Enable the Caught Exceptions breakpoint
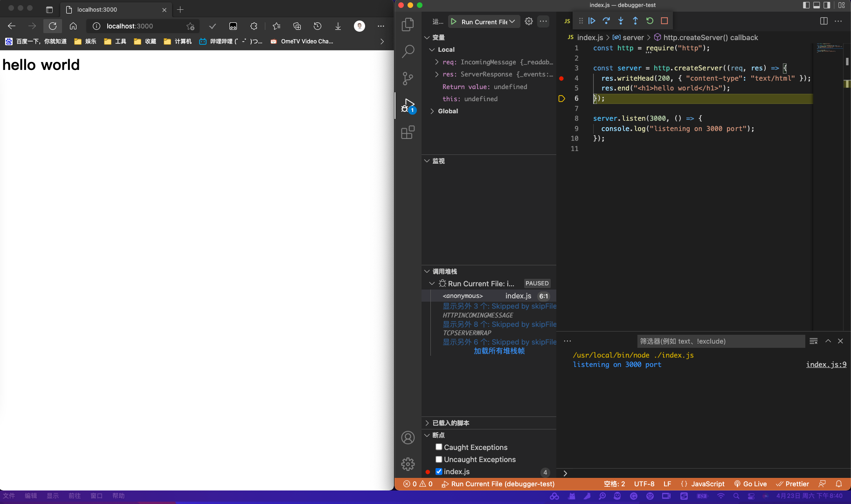The height and width of the screenshot is (504, 851). coord(439,447)
